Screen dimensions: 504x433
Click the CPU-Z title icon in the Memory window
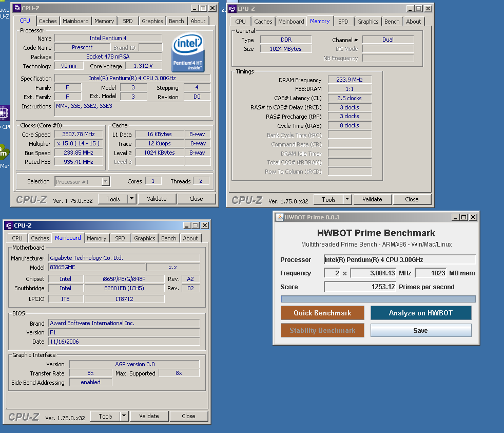pyautogui.click(x=232, y=9)
